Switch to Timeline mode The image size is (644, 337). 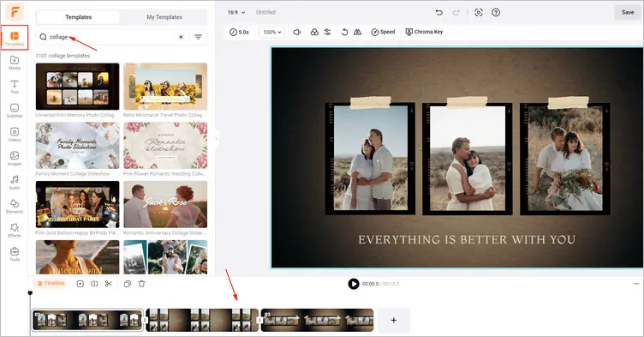51,284
